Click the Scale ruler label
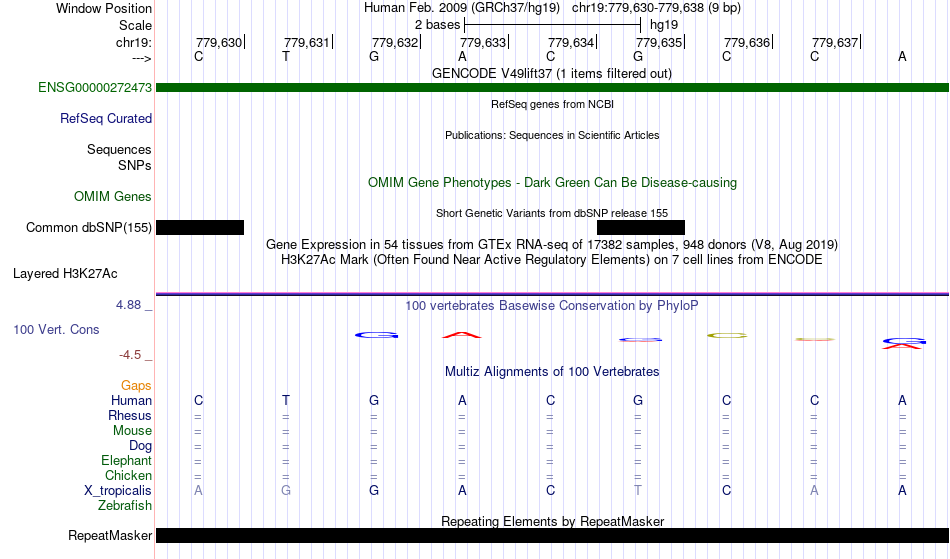 click(136, 25)
